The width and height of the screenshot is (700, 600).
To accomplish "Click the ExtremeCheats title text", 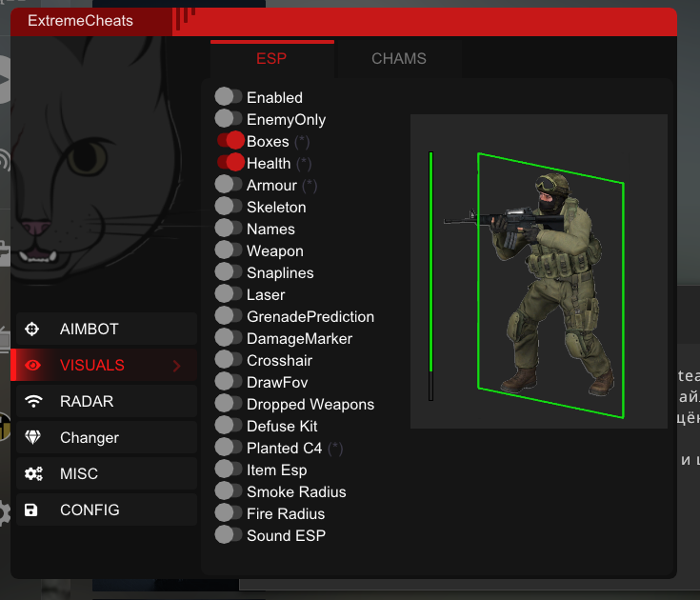I will click(80, 21).
